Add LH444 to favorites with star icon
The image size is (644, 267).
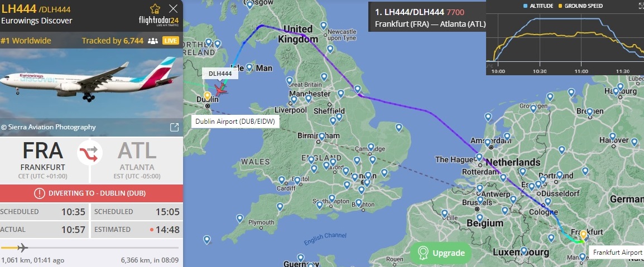click(155, 8)
